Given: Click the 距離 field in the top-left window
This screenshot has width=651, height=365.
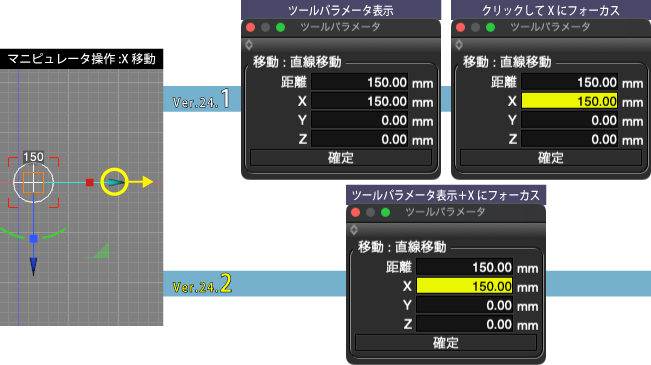Looking at the screenshot, I should pyautogui.click(x=360, y=82).
